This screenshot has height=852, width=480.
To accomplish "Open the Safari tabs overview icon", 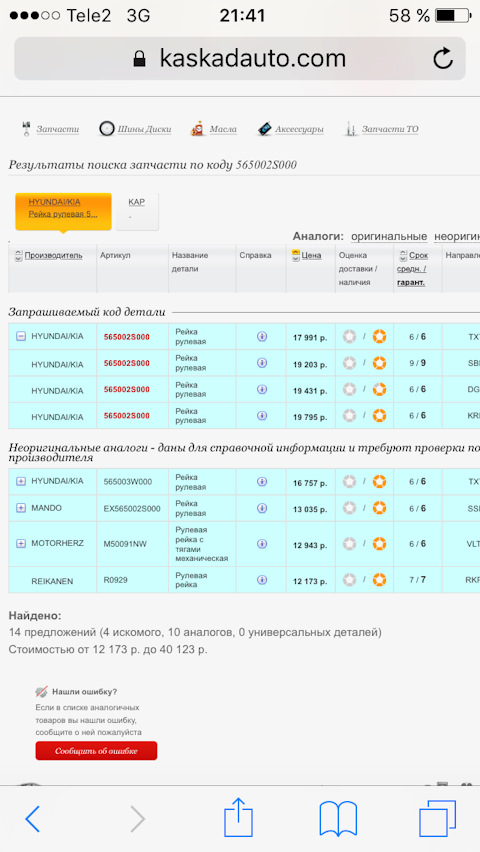I will (x=438, y=818).
